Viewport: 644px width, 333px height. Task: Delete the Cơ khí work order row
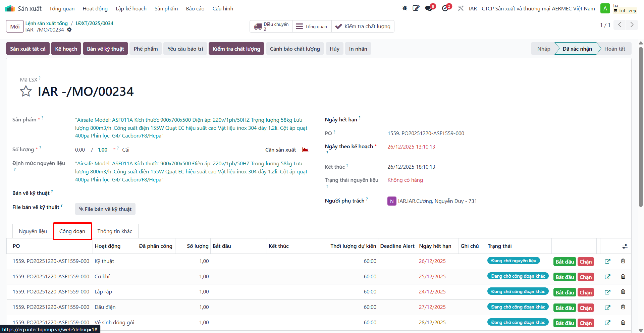[x=623, y=277]
